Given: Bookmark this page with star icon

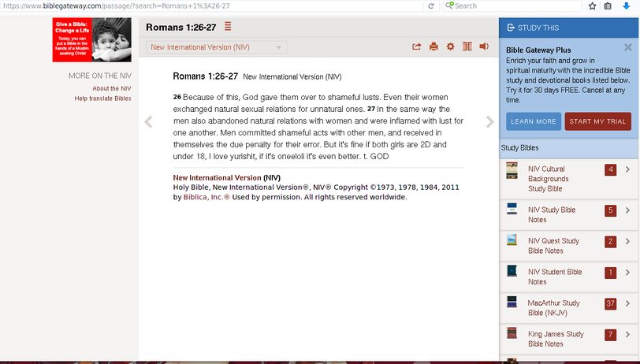Looking at the screenshot, I should coord(592,6).
